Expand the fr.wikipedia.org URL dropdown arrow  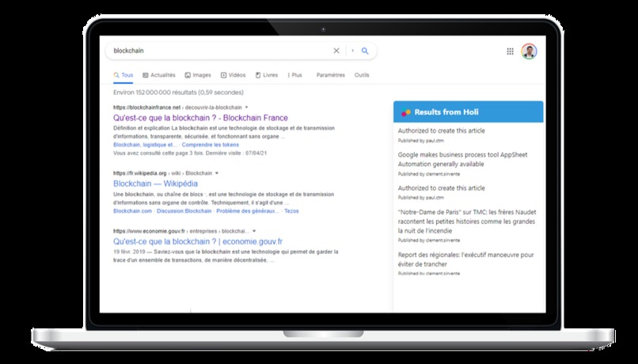pos(217,173)
